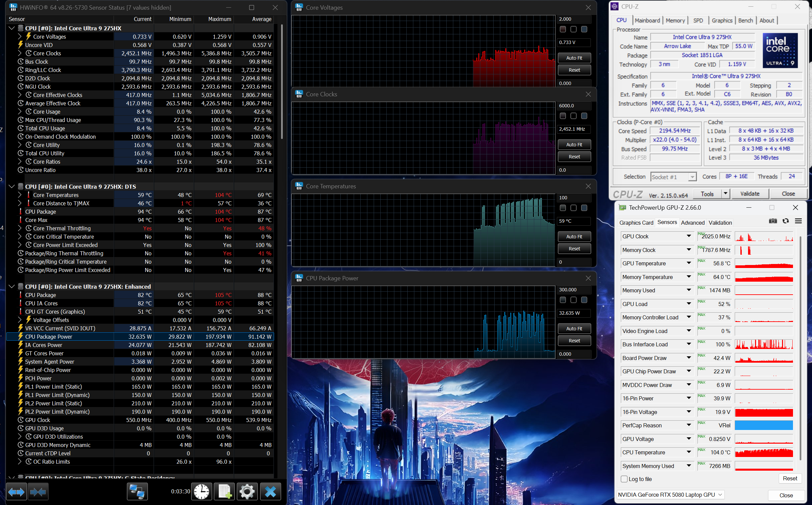Screen dimensions: 812x505
Task: Click the clock icon beside Bus Clock
Action: pyautogui.click(x=21, y=61)
